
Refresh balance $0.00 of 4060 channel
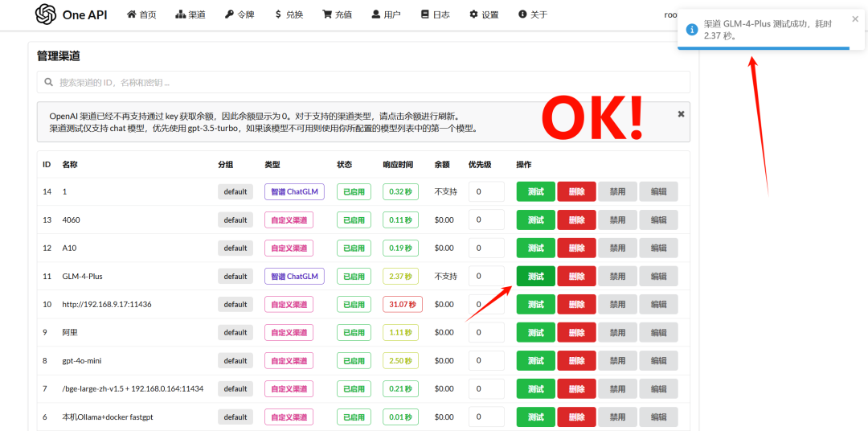click(x=444, y=220)
